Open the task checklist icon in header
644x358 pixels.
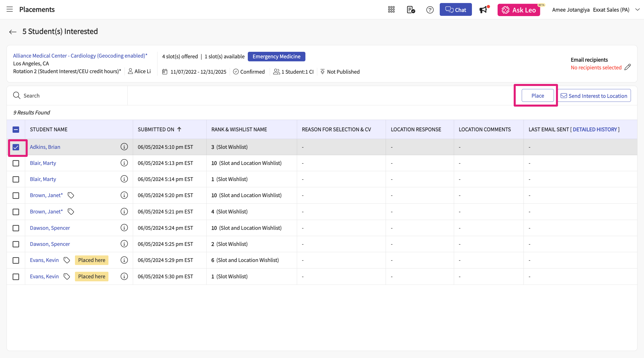coord(411,10)
